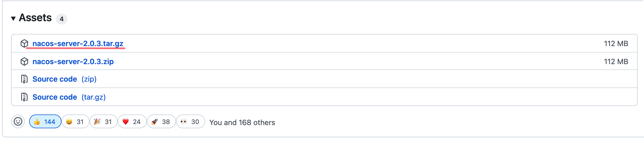Viewport: 644px width, 150px height.
Task: Click the assets count badge showing 4
Action: [61, 19]
